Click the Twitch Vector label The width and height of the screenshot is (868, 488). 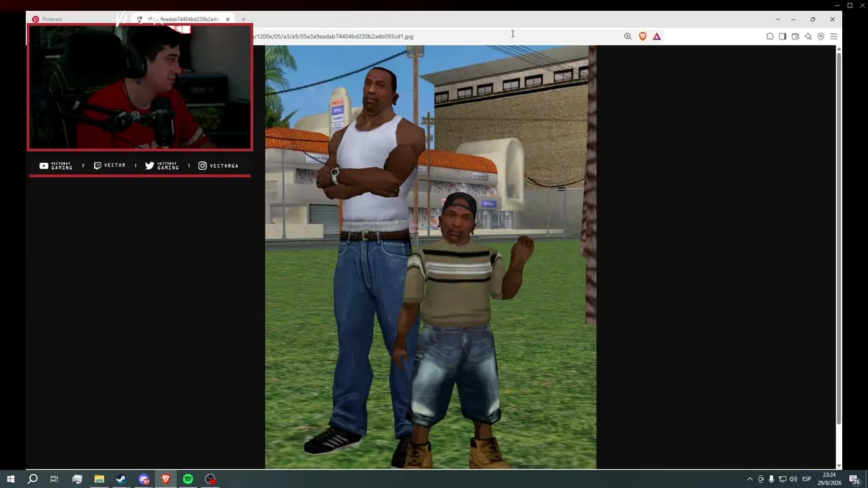109,165
